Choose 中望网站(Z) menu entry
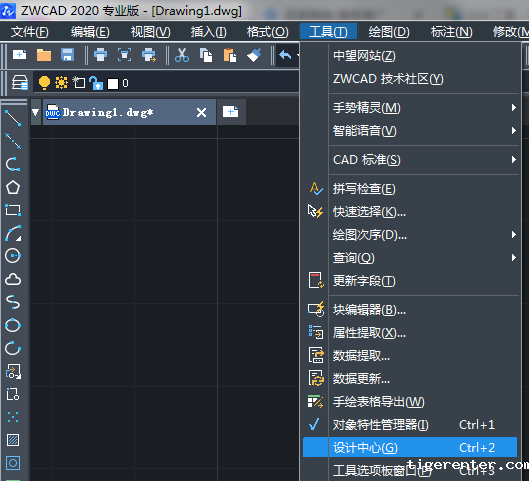This screenshot has height=481, width=529. pos(410,56)
